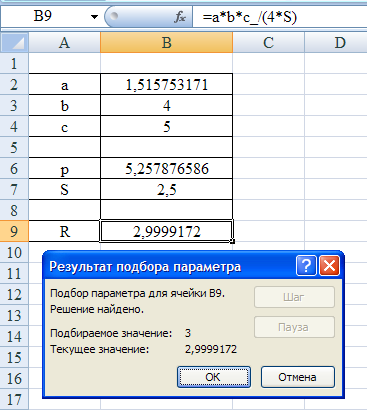
Task: Select cell B9 showing 2,9999172
Action: tap(166, 231)
